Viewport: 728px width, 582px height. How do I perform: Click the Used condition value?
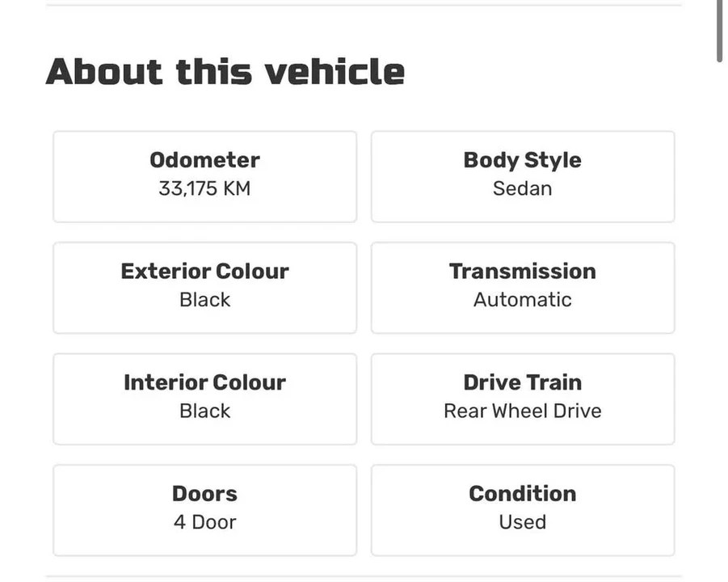(x=523, y=522)
